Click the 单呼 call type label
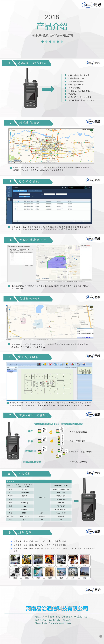Viewport: 104px width, 644px height. point(31,431)
